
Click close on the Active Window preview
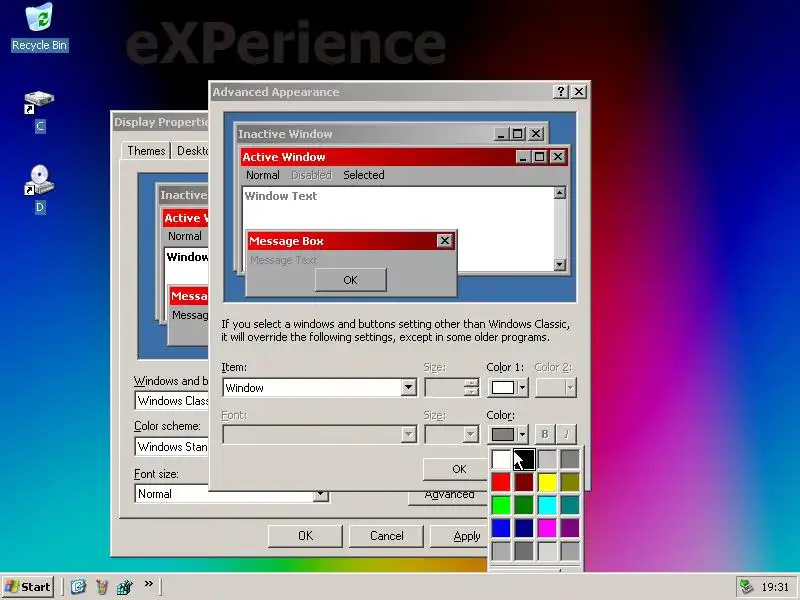[x=558, y=157]
